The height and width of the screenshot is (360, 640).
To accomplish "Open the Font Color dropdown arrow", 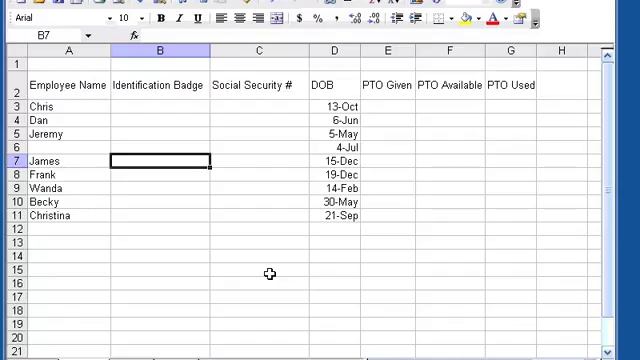I will [x=506, y=18].
